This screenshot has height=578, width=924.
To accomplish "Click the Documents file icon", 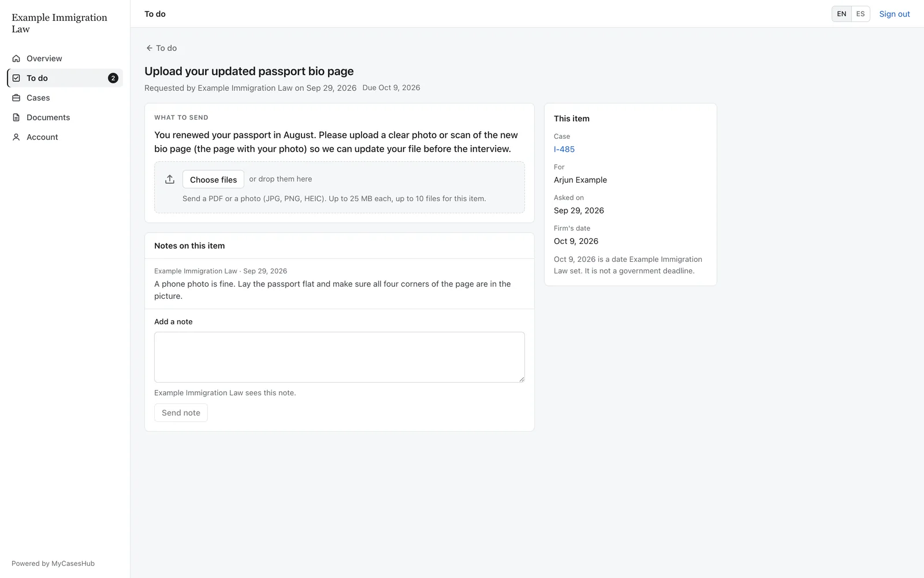I will click(16, 117).
